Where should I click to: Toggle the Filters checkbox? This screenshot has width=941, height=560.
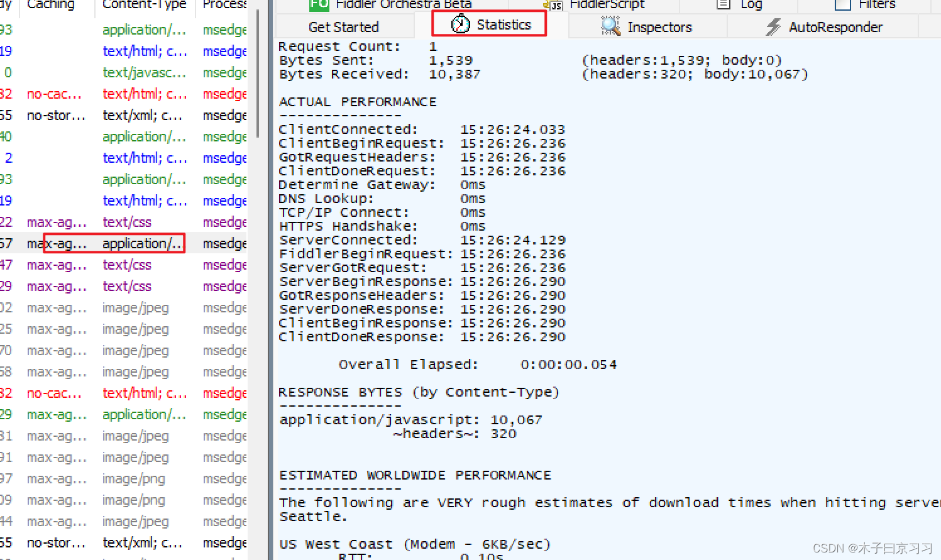842,4
